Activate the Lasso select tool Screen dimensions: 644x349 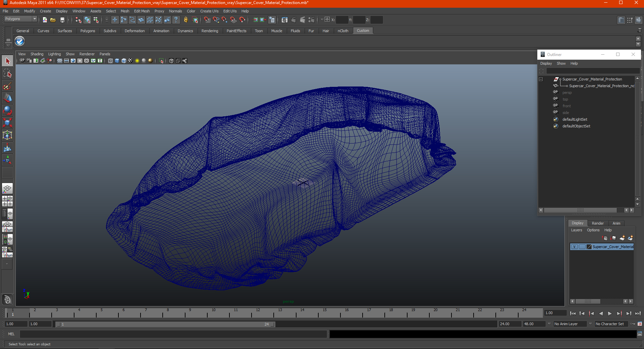[7, 73]
